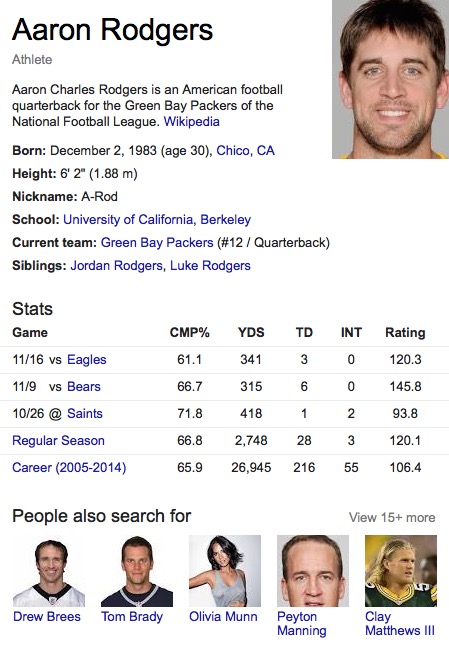The image size is (449, 651).
Task: Open sibling Jordan Rodgers link
Action: click(x=116, y=265)
